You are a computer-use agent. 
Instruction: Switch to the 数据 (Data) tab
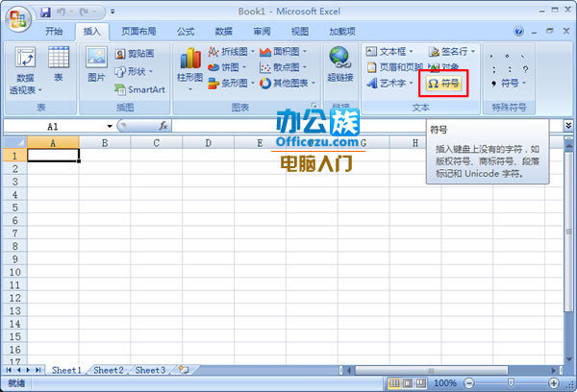point(224,32)
